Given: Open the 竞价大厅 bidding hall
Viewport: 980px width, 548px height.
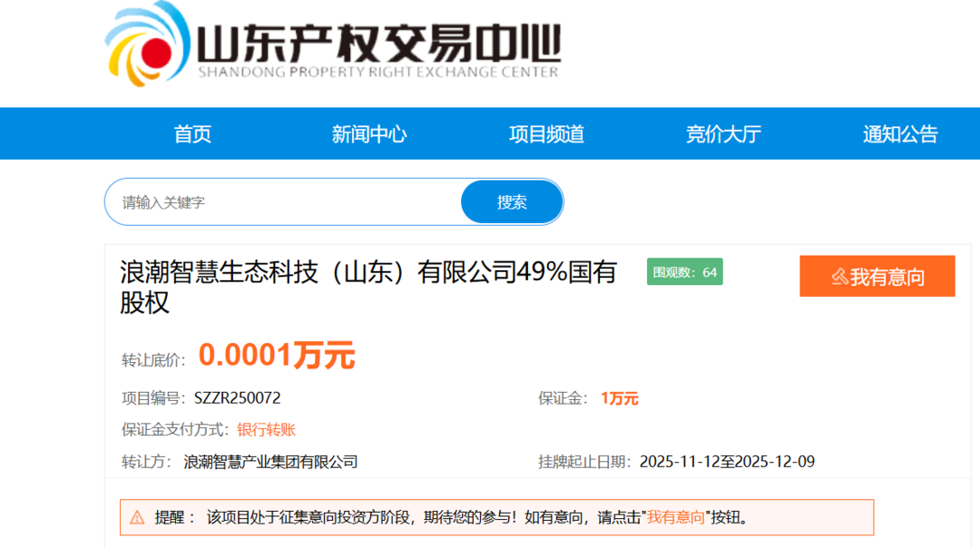Looking at the screenshot, I should click(723, 134).
